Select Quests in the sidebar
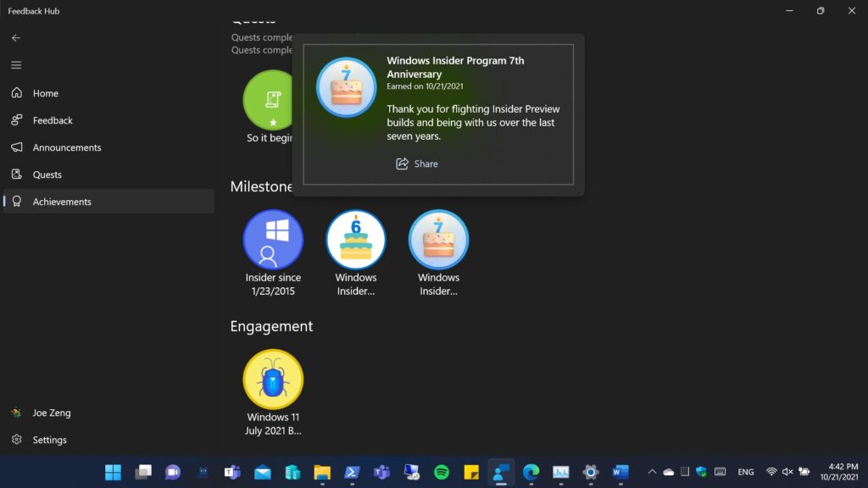Screen dimensions: 868x488 point(47,175)
